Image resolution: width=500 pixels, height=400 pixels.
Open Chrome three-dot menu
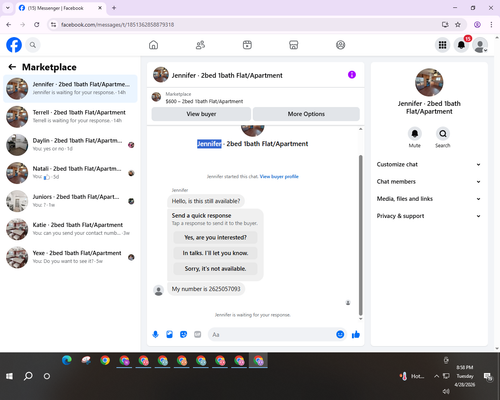click(491, 25)
